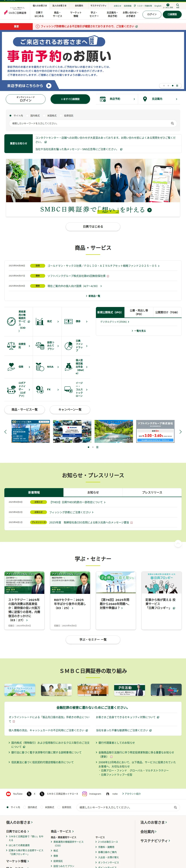Open よくあるご質問 help icon
The image size is (186, 868).
point(168,5)
